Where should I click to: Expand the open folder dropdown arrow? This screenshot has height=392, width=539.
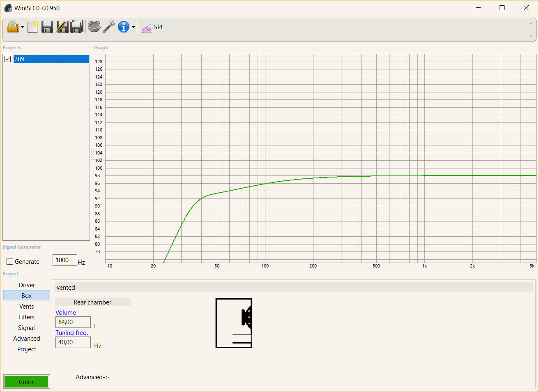pyautogui.click(x=22, y=28)
